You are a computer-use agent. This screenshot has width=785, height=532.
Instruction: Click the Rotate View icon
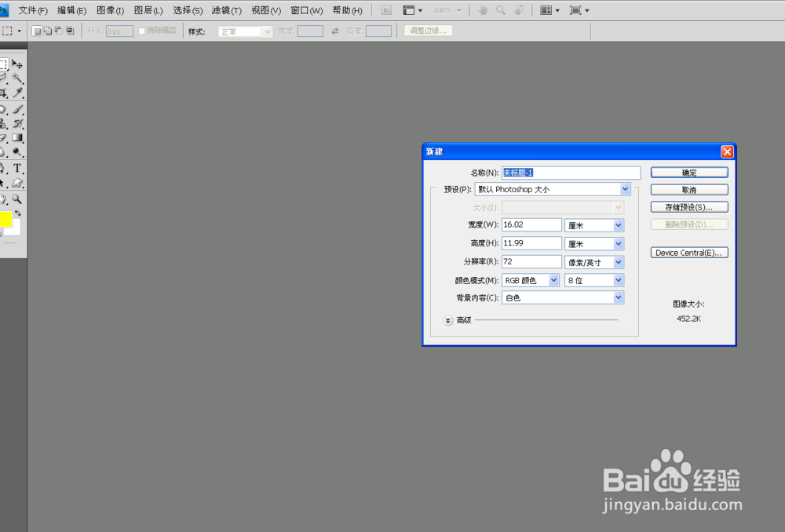519,10
